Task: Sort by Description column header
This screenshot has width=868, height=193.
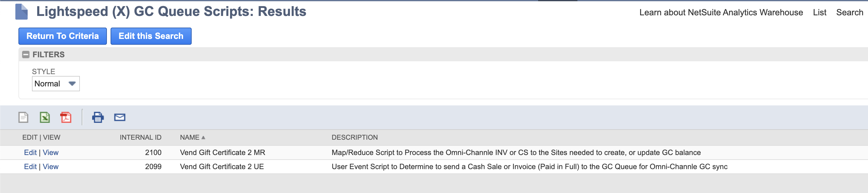Action: tap(354, 138)
